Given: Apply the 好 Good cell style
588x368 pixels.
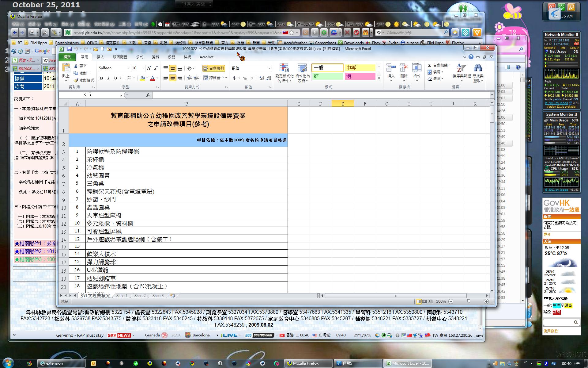Looking at the screenshot, I should coord(327,76).
